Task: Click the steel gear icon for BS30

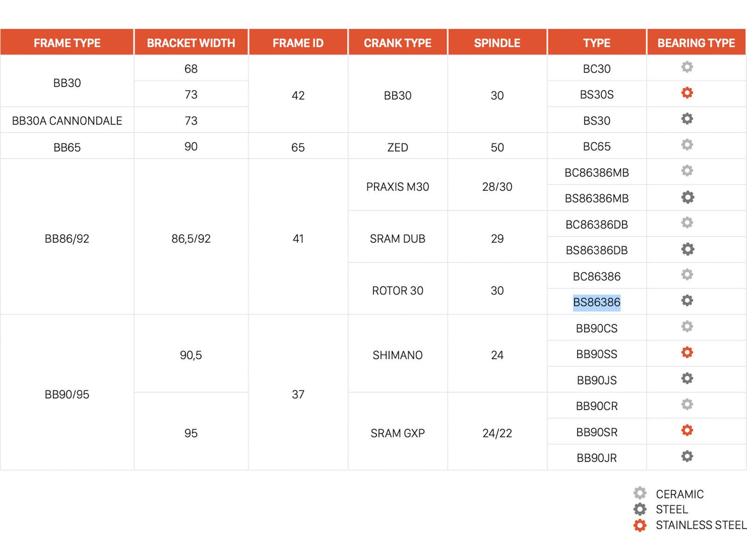Action: (x=687, y=119)
